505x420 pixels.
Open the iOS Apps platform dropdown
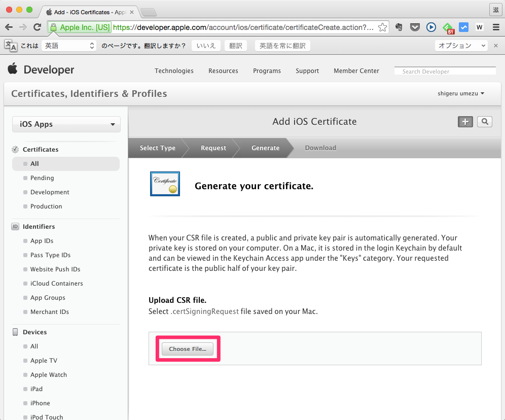tap(66, 124)
